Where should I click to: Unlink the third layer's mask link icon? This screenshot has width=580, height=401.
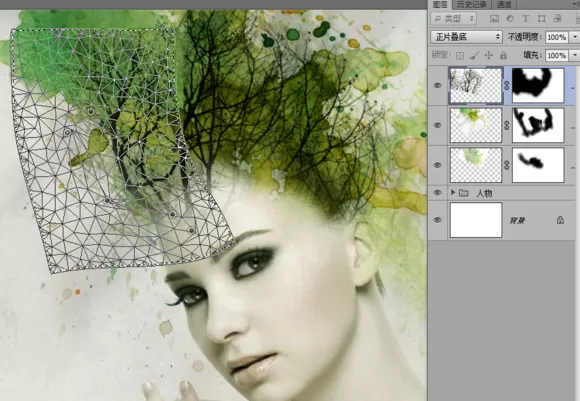pos(507,165)
